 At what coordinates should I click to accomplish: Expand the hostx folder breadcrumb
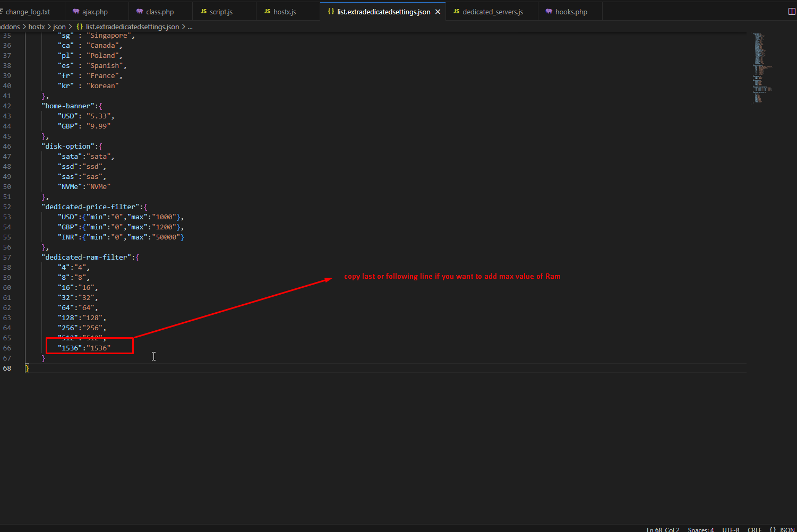coord(37,27)
